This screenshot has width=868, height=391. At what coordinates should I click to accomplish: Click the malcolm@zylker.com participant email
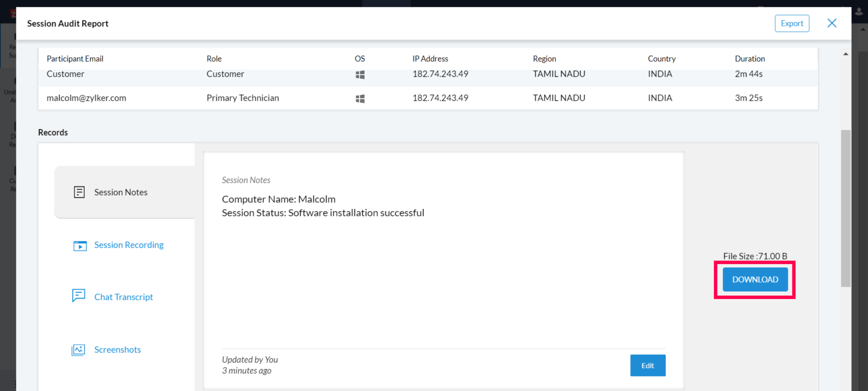pyautogui.click(x=87, y=98)
